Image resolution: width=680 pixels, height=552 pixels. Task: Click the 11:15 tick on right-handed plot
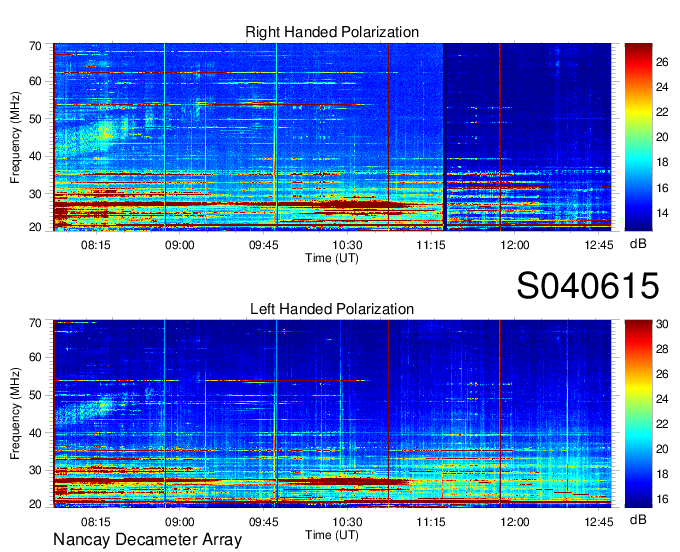point(431,245)
